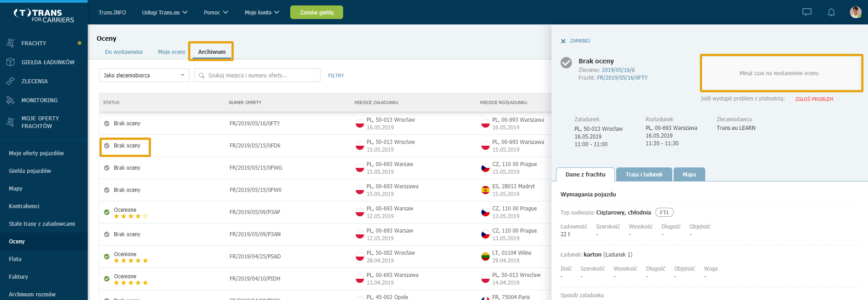Click the status icon of row FR/2019/05/15/0FD6
This screenshot has height=300, width=868.
pyautogui.click(x=107, y=146)
